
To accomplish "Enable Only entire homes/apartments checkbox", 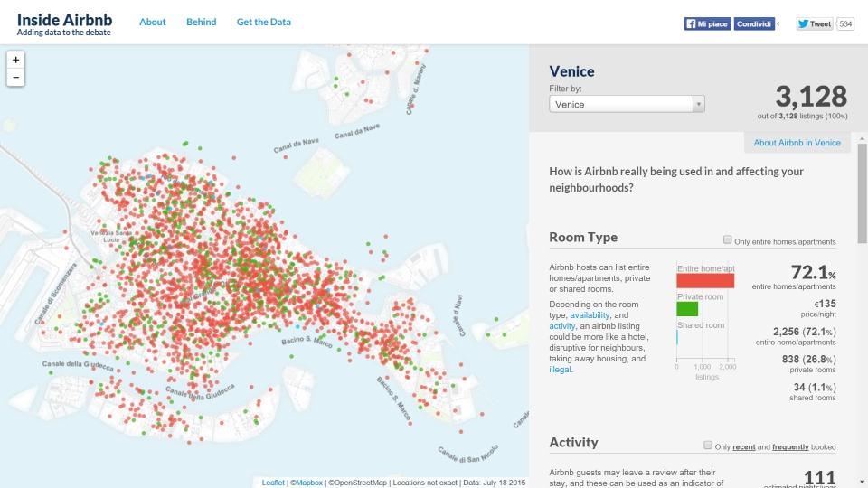I will (728, 240).
